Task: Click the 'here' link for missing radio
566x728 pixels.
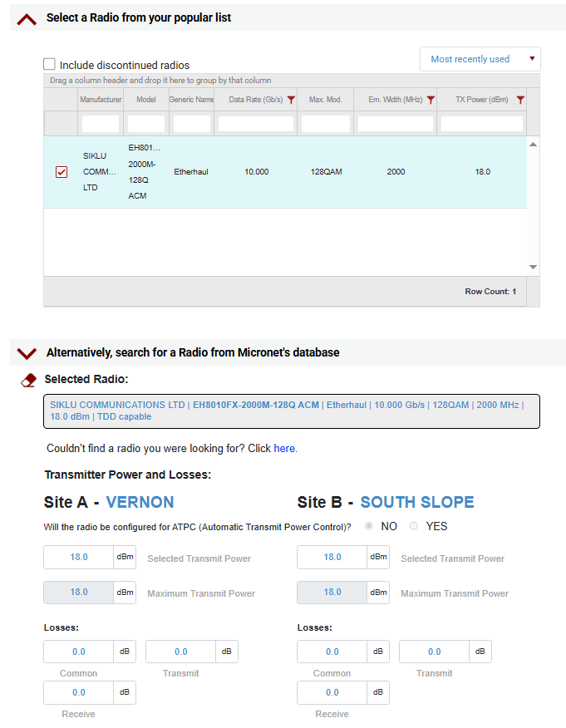Action: click(x=284, y=448)
